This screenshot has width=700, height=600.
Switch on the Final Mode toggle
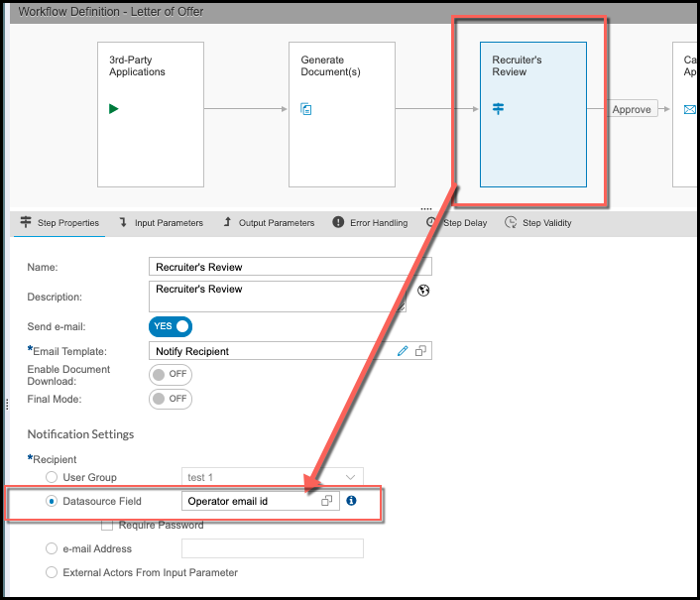click(170, 399)
